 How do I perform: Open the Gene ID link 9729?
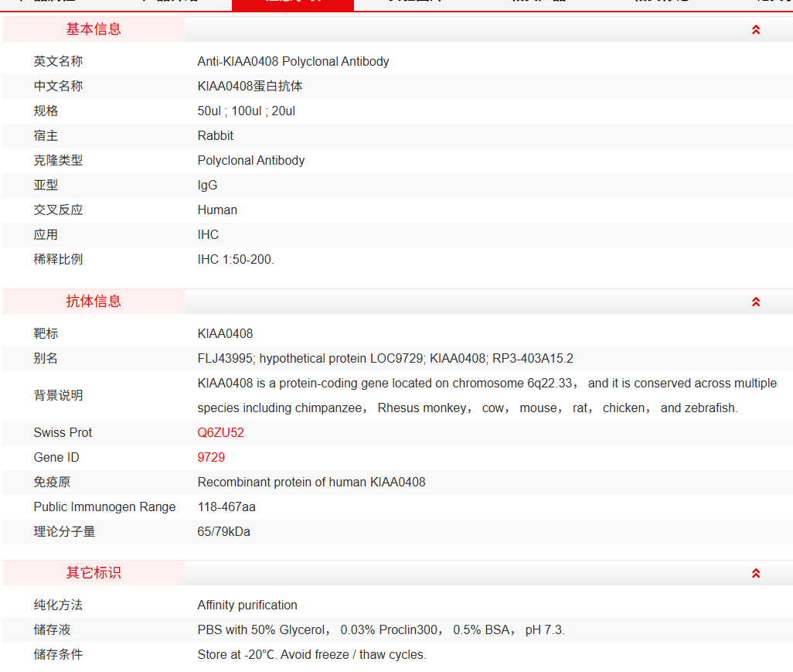coord(211,458)
